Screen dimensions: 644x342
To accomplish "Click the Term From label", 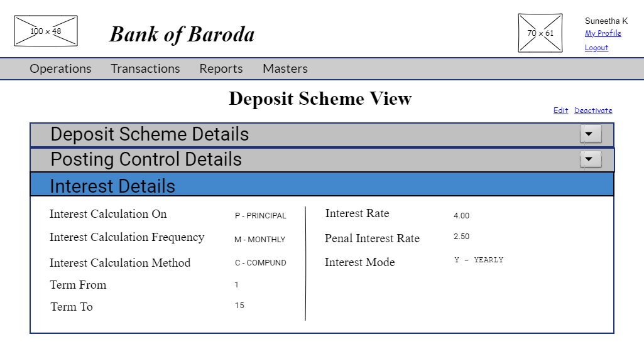I will [x=78, y=285].
